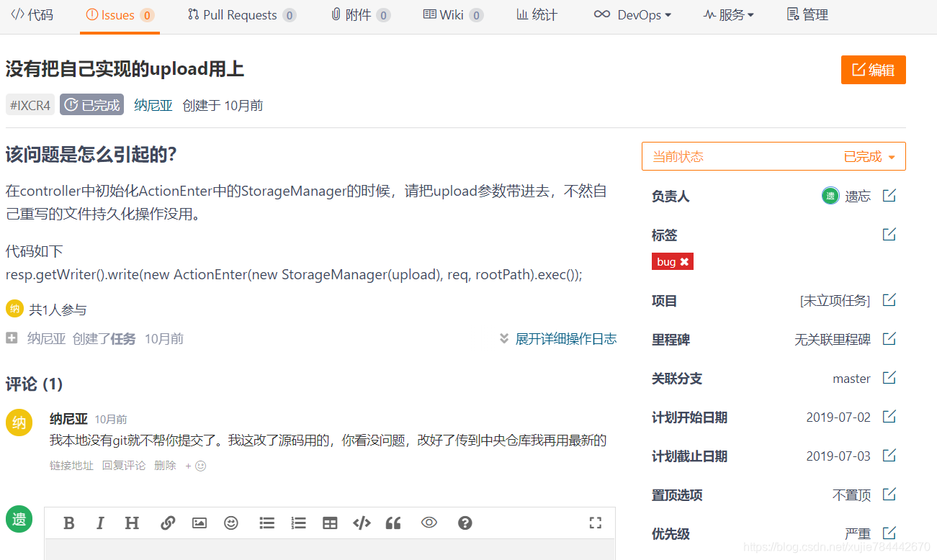Open the 统计 tab
The image size is (937, 560).
point(537,14)
